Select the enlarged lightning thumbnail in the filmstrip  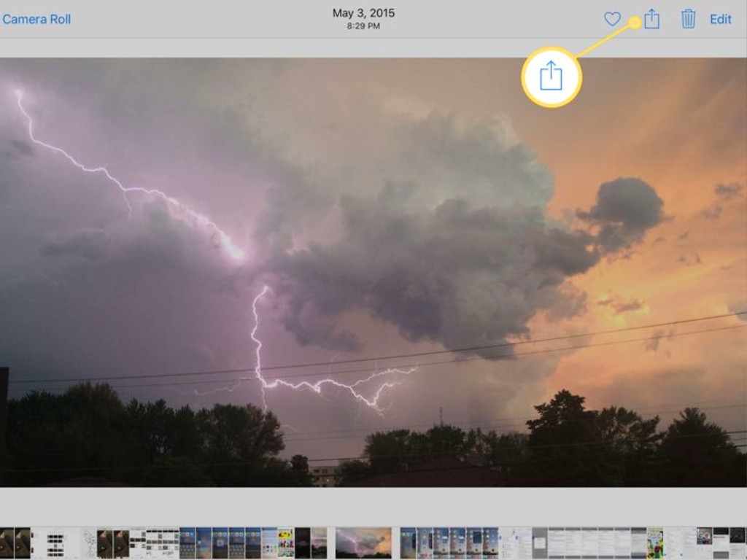tap(363, 542)
